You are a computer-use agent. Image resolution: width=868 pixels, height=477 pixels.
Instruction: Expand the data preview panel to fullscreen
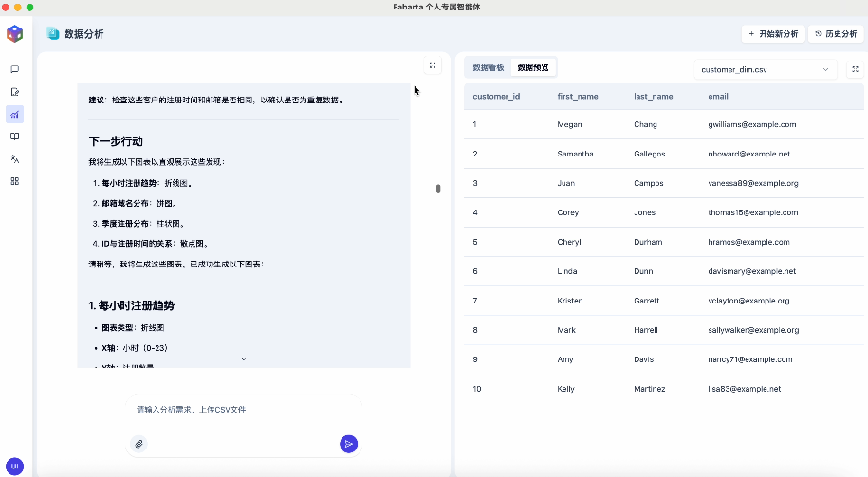(x=856, y=69)
